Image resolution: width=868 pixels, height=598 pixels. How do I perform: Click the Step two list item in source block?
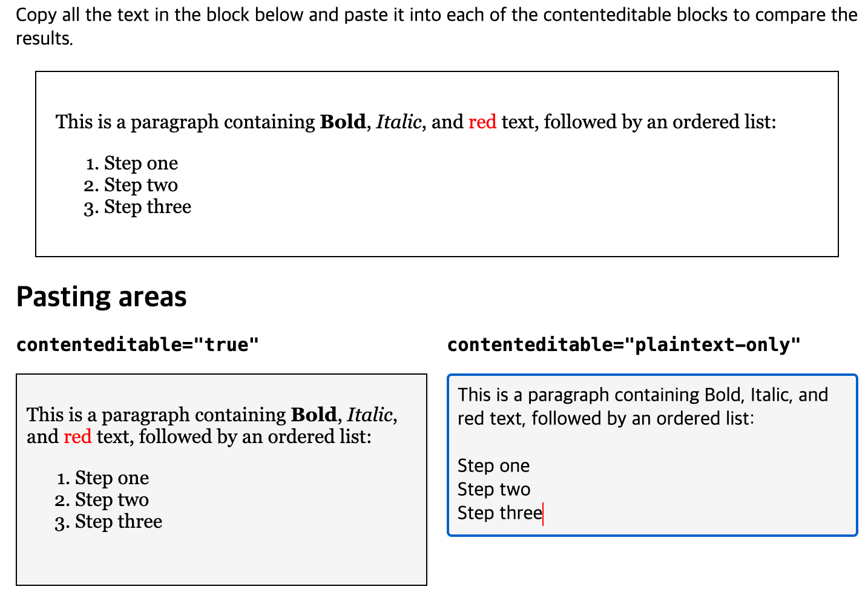[140, 185]
